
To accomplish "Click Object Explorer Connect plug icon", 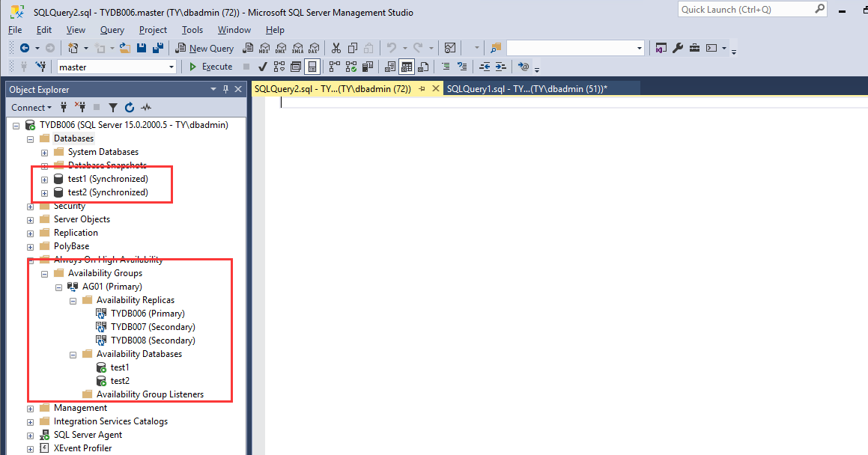I will click(64, 107).
